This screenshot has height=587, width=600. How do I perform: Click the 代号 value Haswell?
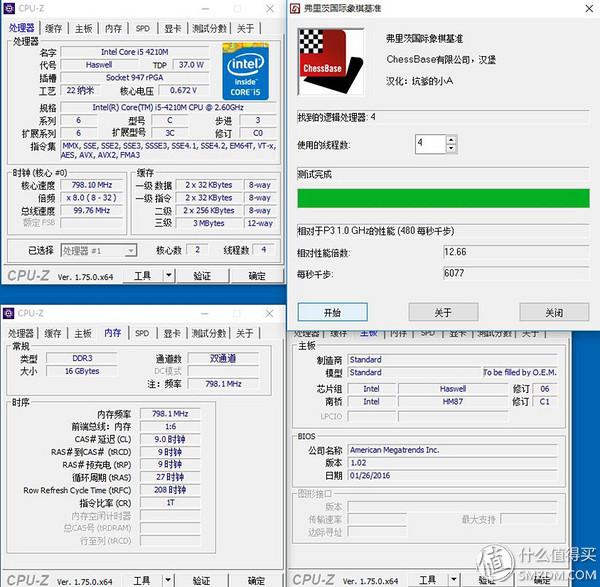(x=99, y=65)
